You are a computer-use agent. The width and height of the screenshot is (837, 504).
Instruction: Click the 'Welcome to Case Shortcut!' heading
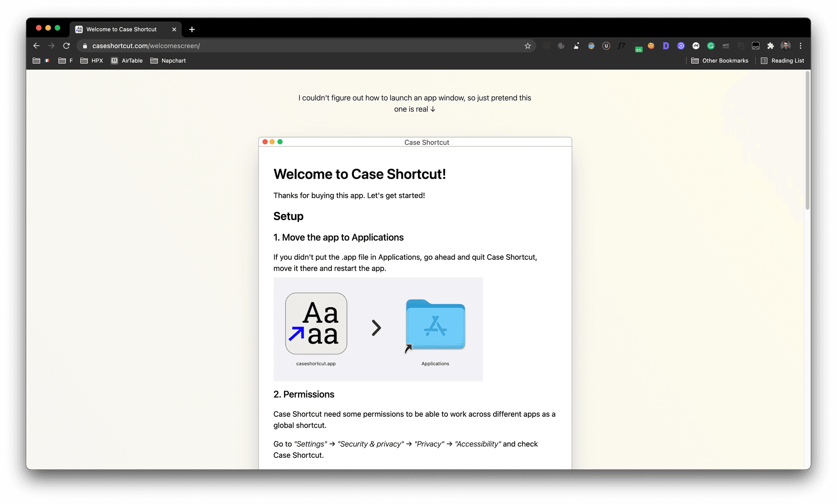click(x=360, y=174)
